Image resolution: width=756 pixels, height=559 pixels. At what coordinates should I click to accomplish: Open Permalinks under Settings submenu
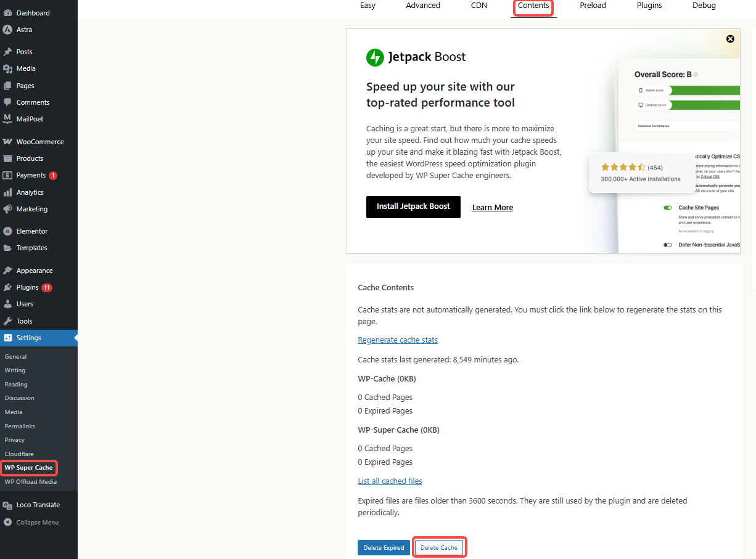pos(20,426)
